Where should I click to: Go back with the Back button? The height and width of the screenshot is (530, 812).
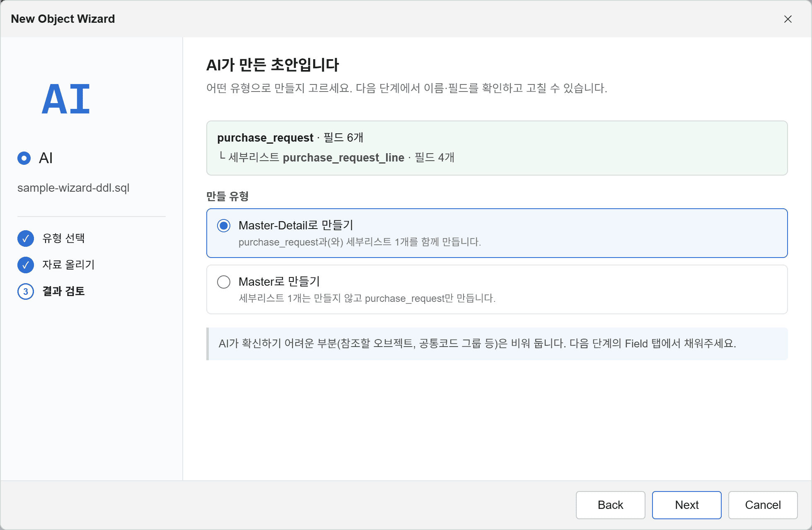[x=610, y=505]
